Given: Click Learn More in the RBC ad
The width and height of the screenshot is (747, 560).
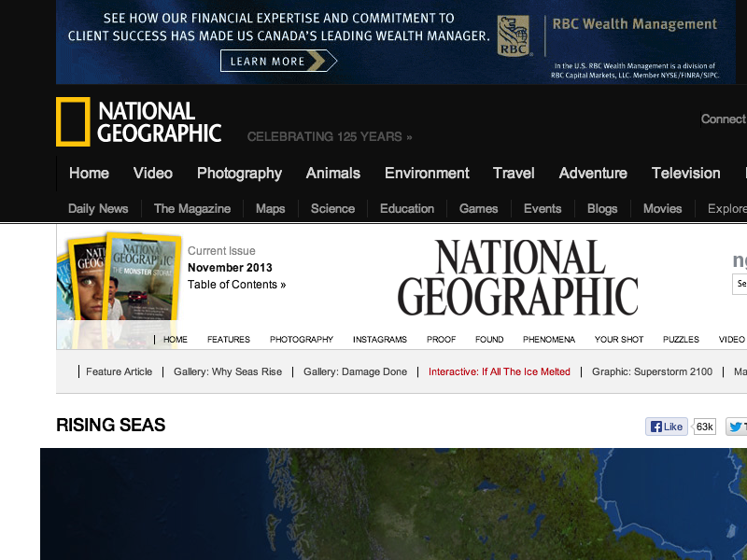Looking at the screenshot, I should (x=277, y=62).
